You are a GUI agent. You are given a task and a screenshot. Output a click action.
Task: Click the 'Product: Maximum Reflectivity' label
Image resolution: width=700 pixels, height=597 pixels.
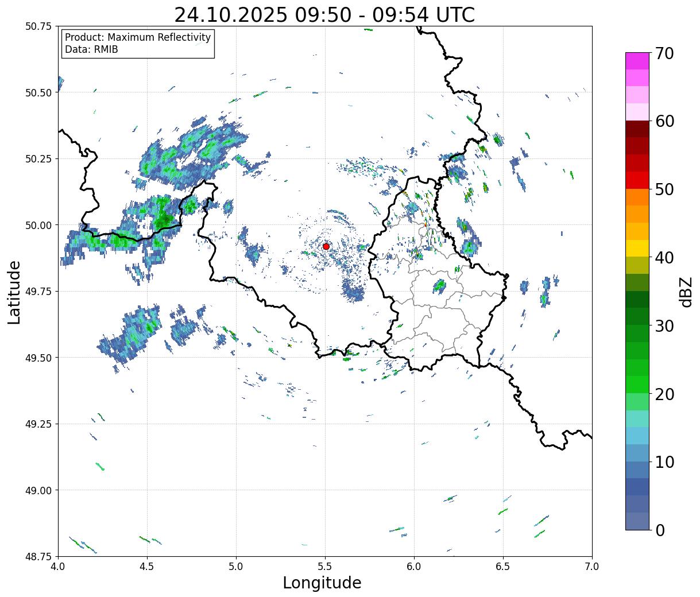138,37
